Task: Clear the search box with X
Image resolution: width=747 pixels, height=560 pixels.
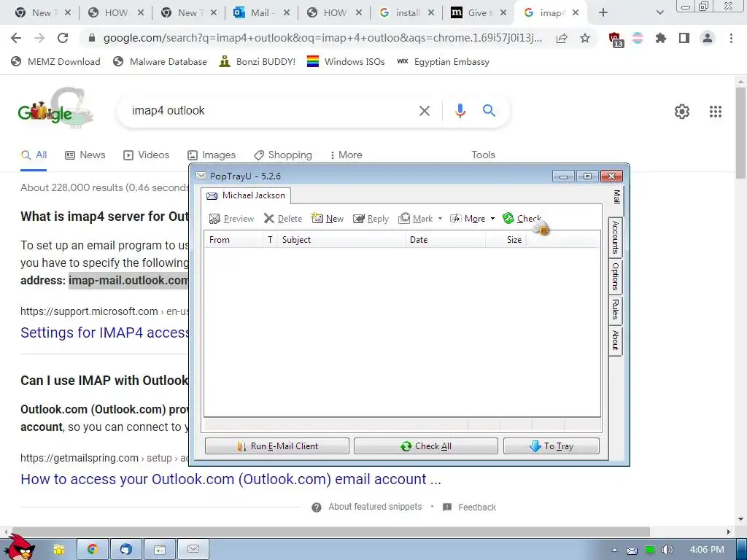Action: pyautogui.click(x=424, y=111)
